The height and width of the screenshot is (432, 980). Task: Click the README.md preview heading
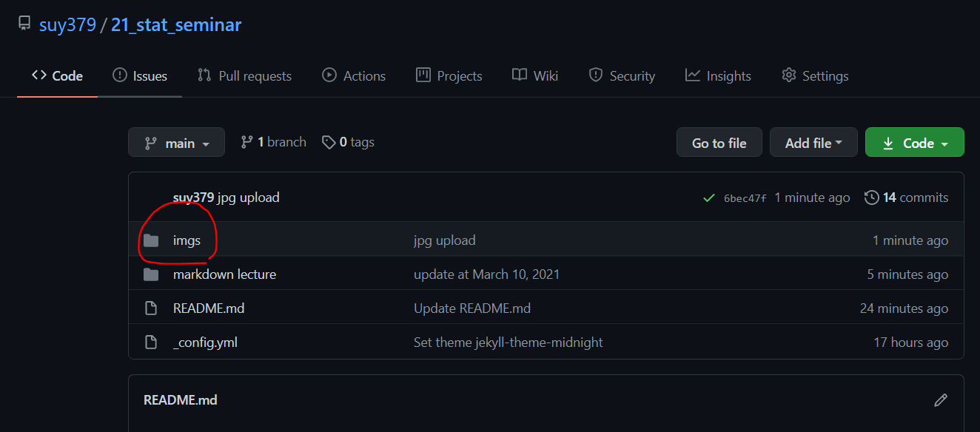tap(181, 400)
